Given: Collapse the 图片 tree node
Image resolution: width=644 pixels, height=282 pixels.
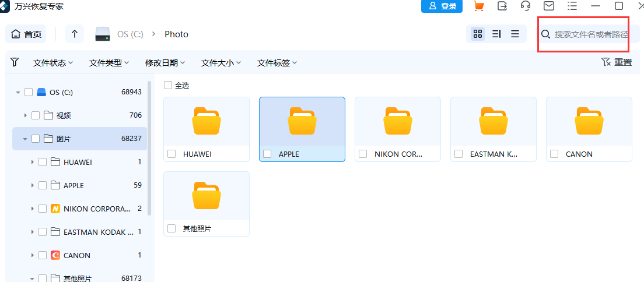Looking at the screenshot, I should (x=25, y=139).
